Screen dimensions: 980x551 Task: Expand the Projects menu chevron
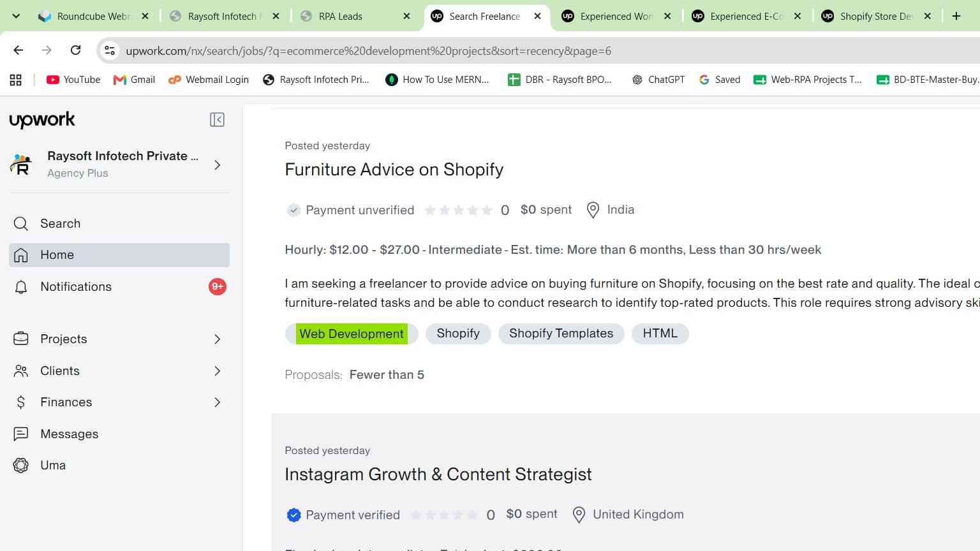pos(217,339)
